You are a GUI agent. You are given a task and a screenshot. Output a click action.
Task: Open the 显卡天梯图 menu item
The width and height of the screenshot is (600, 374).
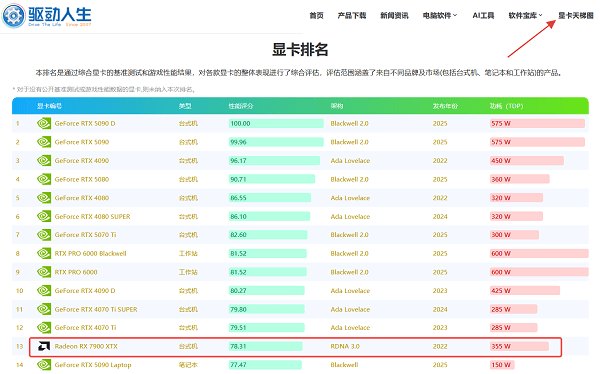click(x=576, y=15)
